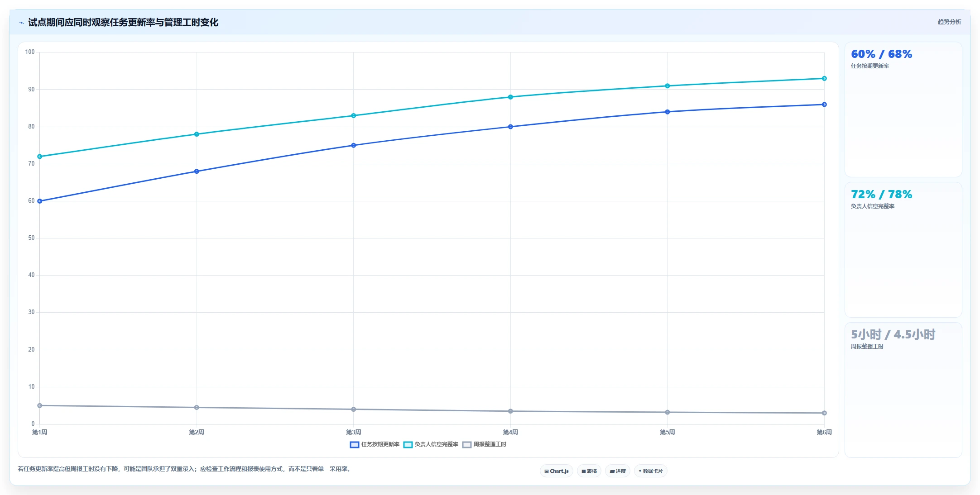This screenshot has height=495, width=980.
Task: Click the blue 第2周 data point at 68
Action: pos(197,171)
